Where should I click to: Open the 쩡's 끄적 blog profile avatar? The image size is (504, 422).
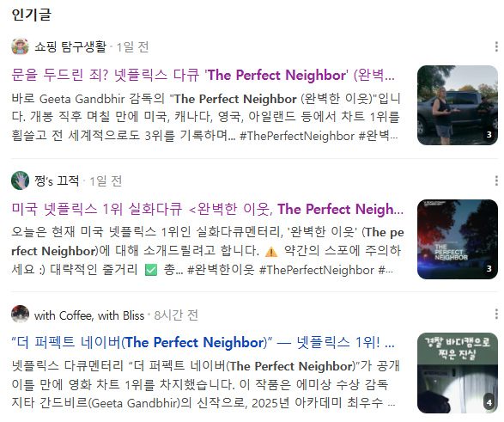click(20, 180)
